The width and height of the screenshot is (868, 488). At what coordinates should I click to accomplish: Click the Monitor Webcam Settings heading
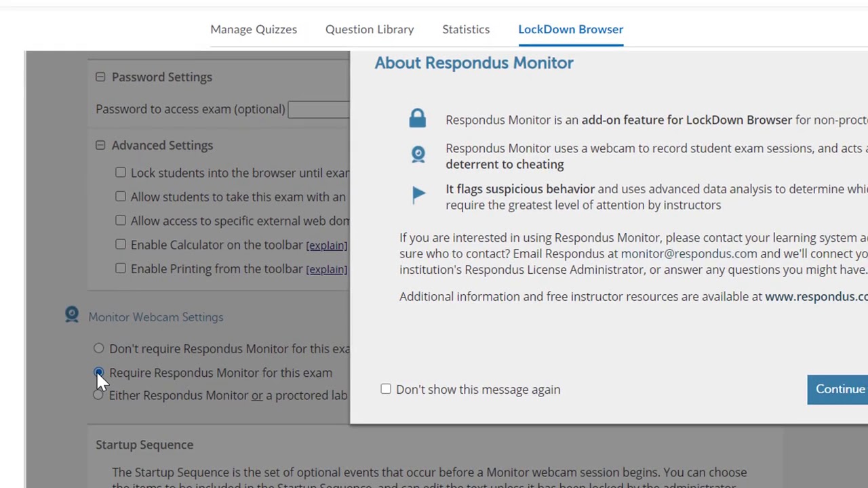(155, 317)
